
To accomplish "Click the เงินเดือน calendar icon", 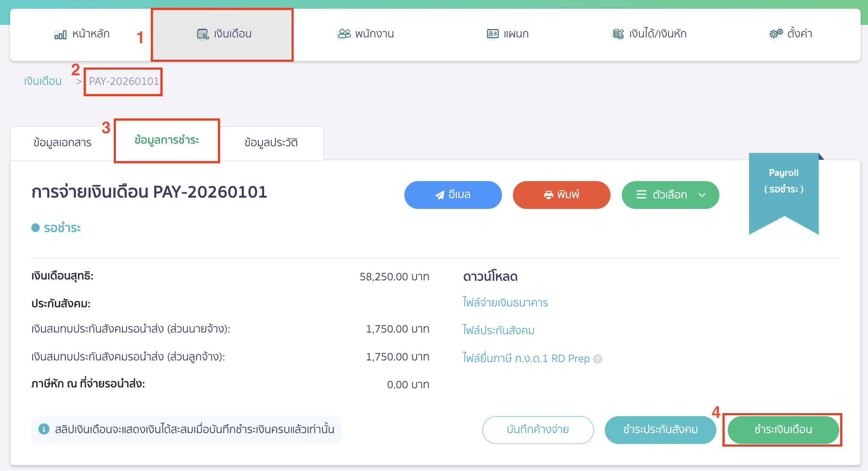I will (x=203, y=34).
